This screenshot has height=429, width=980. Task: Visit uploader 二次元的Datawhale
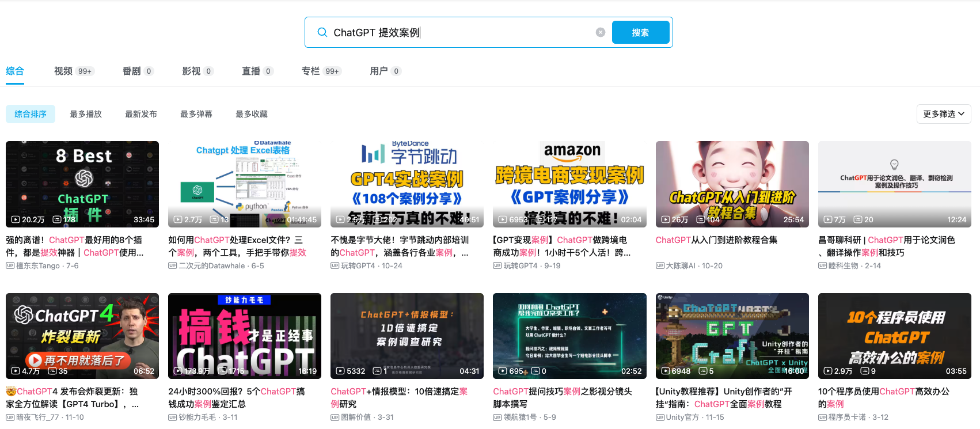(212, 266)
